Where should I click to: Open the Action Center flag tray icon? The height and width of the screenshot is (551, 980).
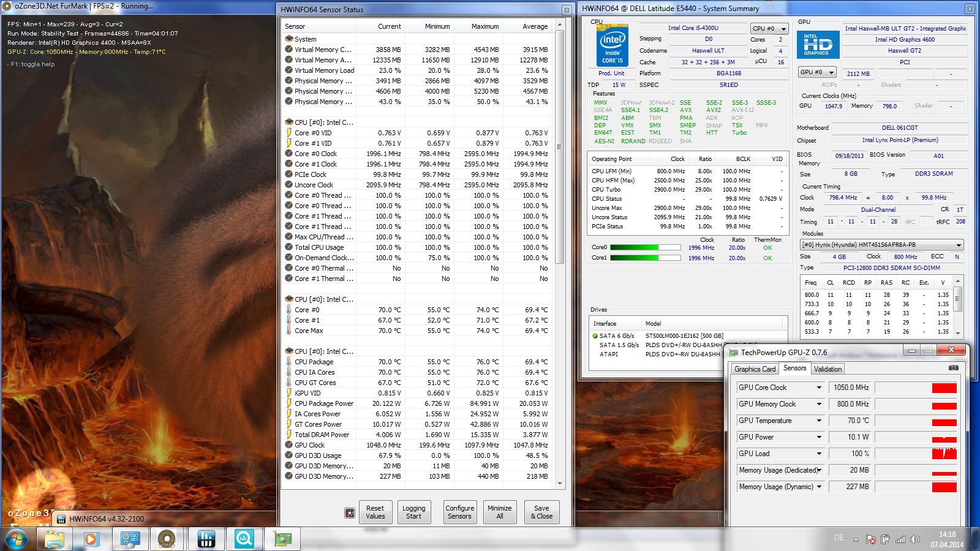870,539
